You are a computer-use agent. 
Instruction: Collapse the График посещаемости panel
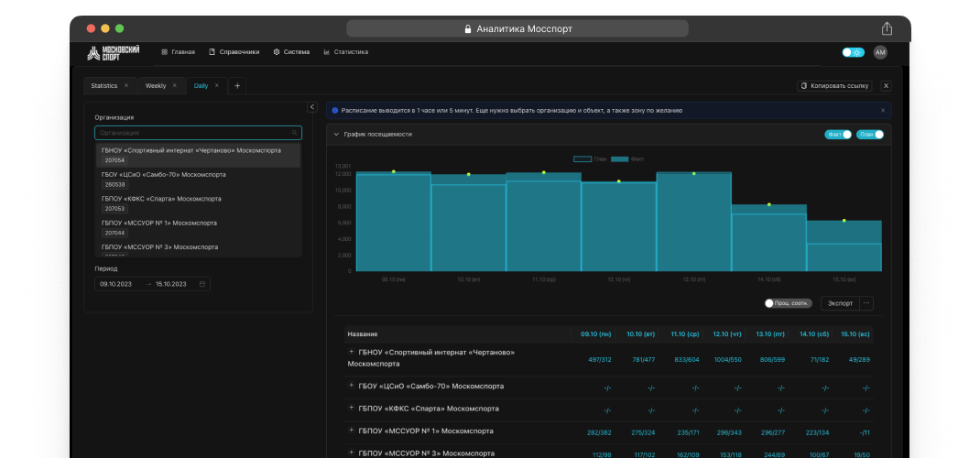coord(336,134)
